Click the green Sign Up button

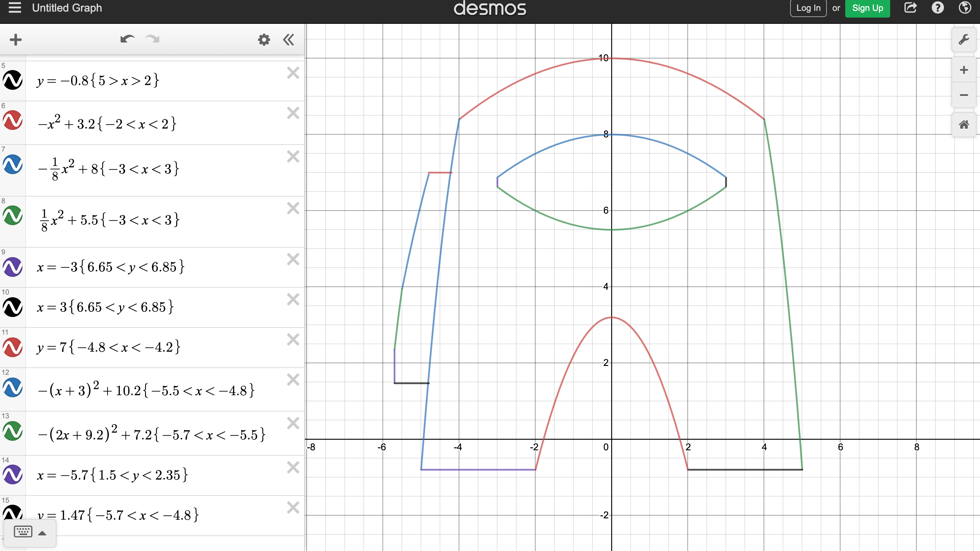pyautogui.click(x=867, y=8)
